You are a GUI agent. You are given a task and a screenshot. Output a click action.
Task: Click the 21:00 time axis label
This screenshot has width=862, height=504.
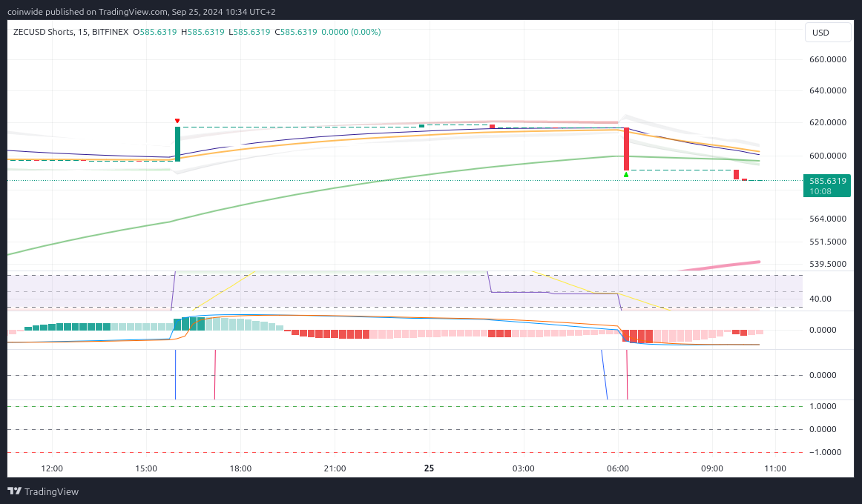pos(335,468)
